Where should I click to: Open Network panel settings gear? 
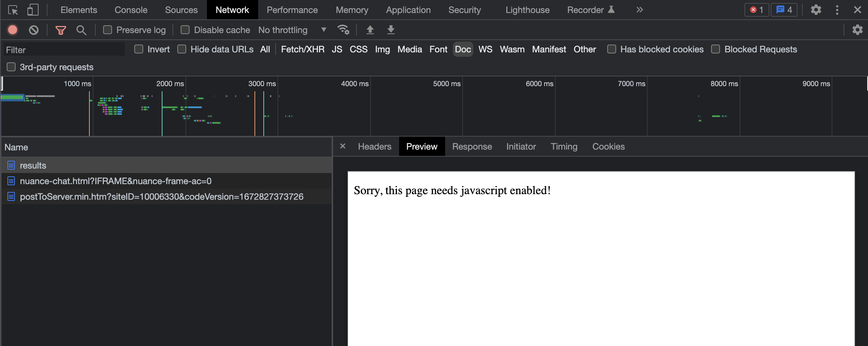(857, 30)
